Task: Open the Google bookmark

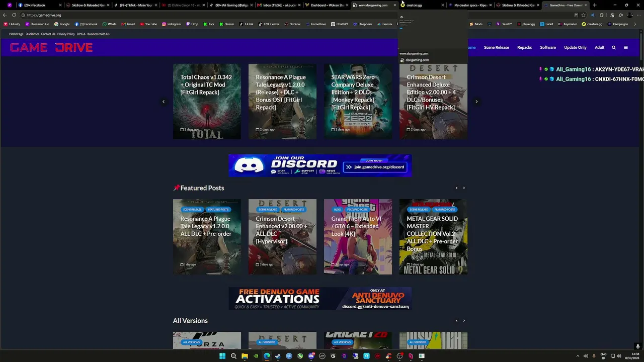Action: pyautogui.click(x=62, y=24)
